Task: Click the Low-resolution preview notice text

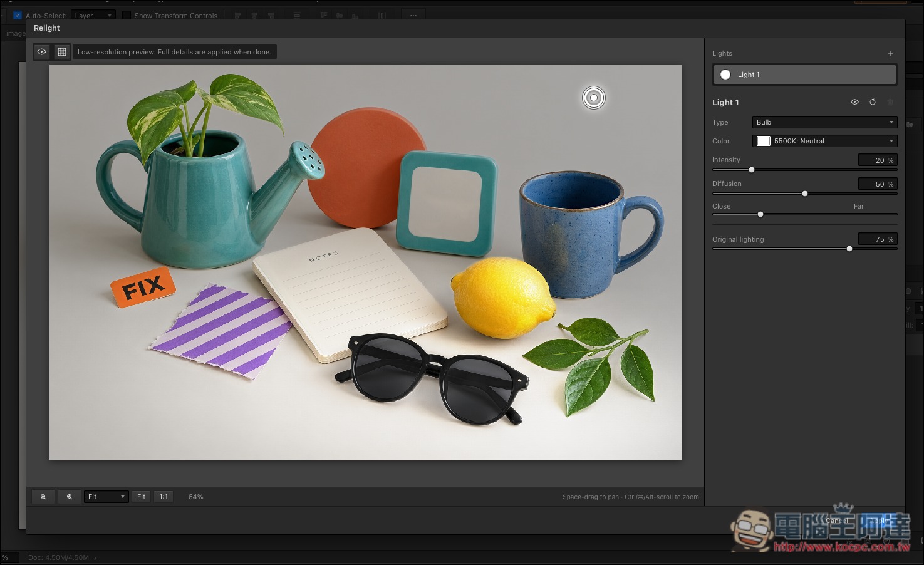Action: tap(174, 52)
